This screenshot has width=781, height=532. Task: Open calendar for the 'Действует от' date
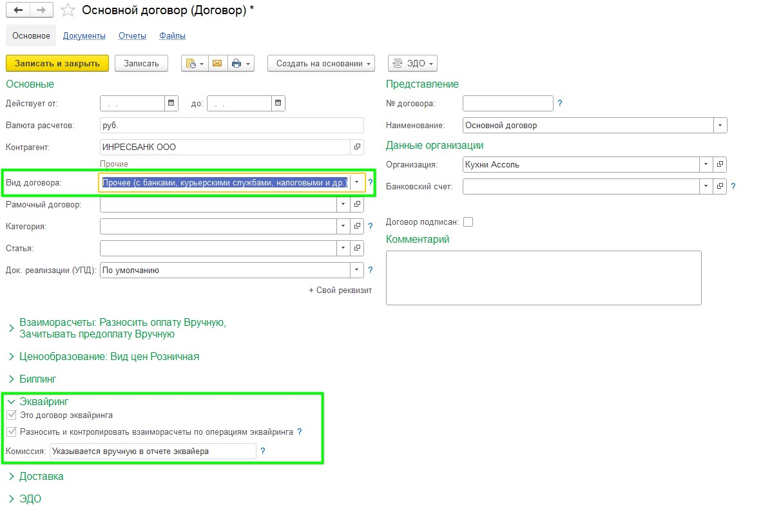coord(171,103)
